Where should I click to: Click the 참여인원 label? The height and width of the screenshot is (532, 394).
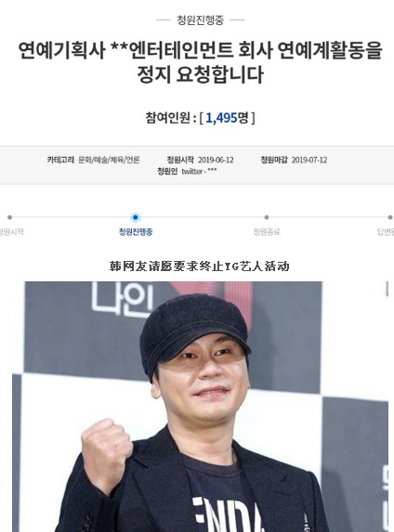(168, 118)
